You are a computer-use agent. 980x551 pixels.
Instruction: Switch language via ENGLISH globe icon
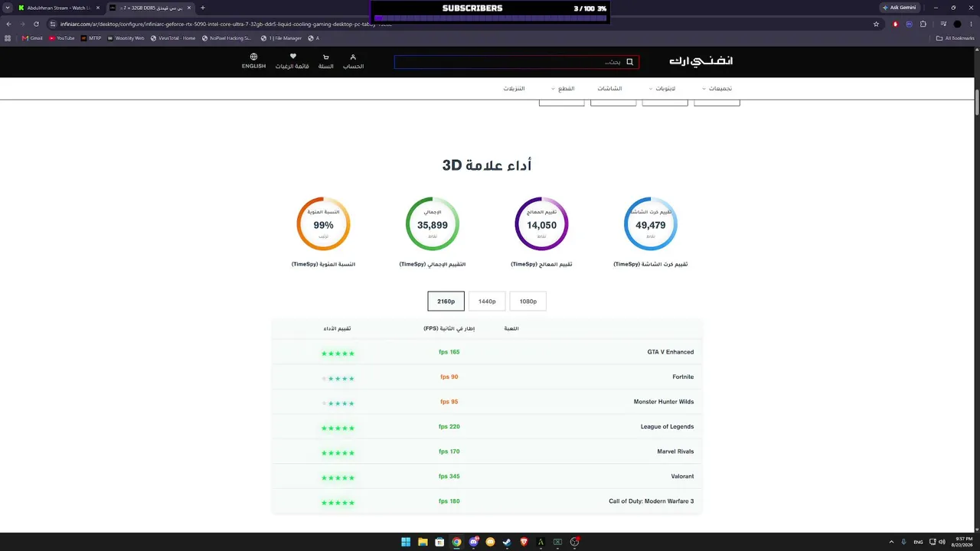[x=253, y=61]
